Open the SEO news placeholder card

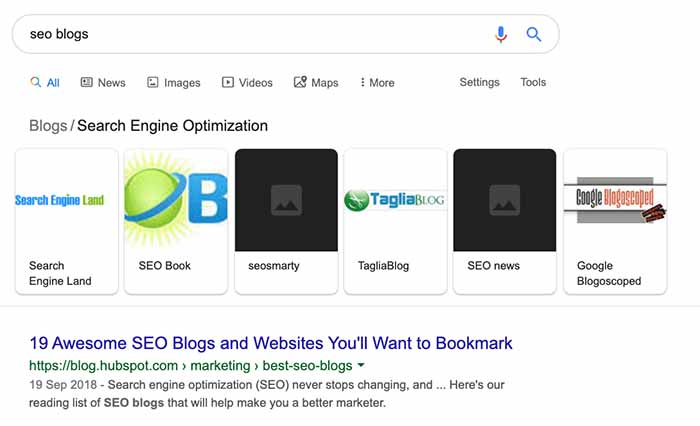pyautogui.click(x=505, y=221)
